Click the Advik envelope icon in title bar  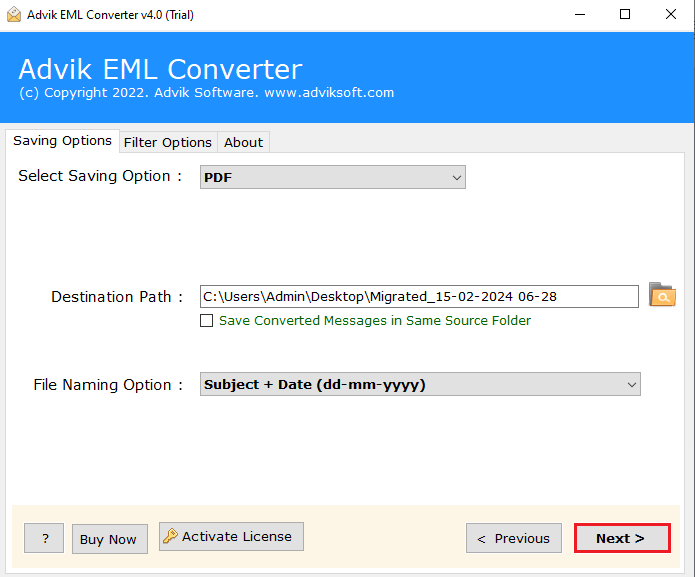[14, 15]
